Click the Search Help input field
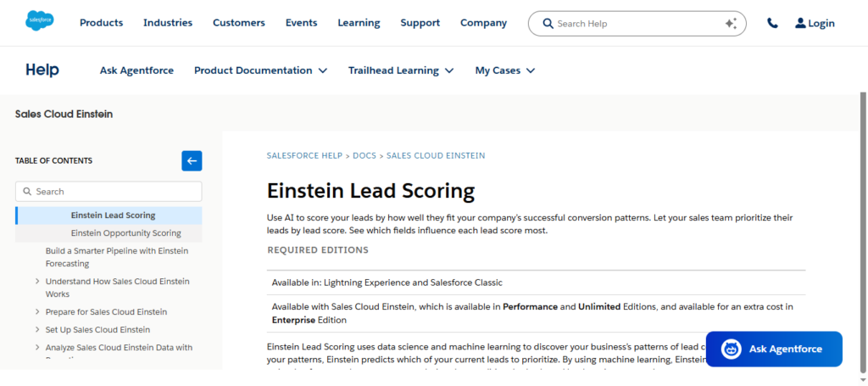Screen dimensions: 868x386 [637, 23]
